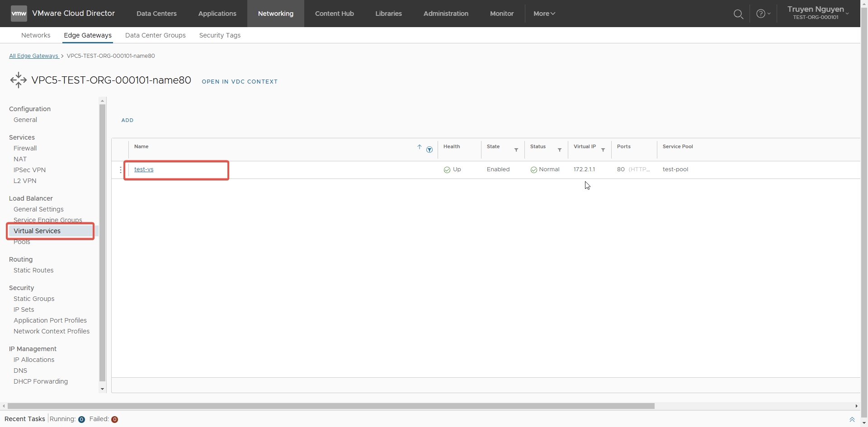Open the test-vs virtual service link

point(144,169)
